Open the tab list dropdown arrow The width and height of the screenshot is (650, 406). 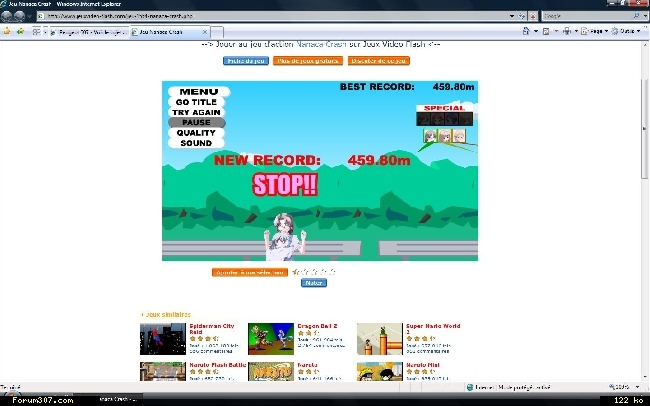point(45,32)
